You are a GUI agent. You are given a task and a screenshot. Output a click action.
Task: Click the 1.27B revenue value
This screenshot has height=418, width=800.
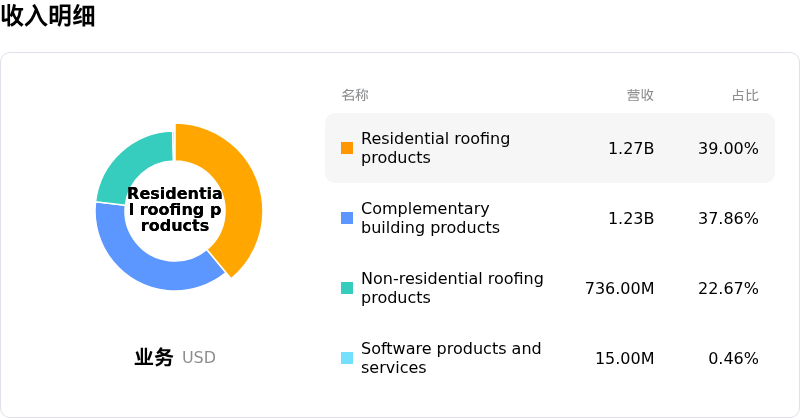tap(631, 148)
